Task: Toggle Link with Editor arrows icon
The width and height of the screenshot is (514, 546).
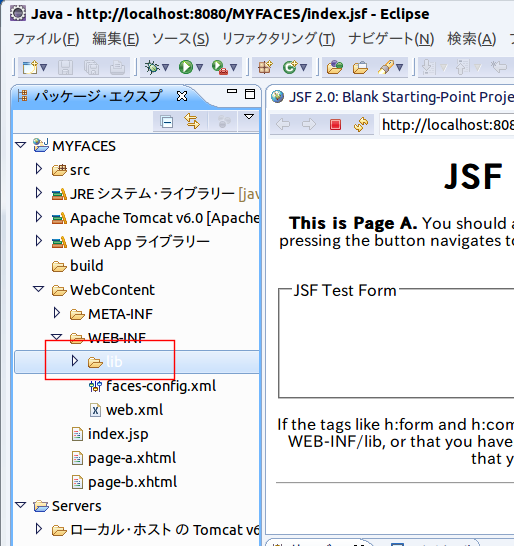Action: click(192, 121)
